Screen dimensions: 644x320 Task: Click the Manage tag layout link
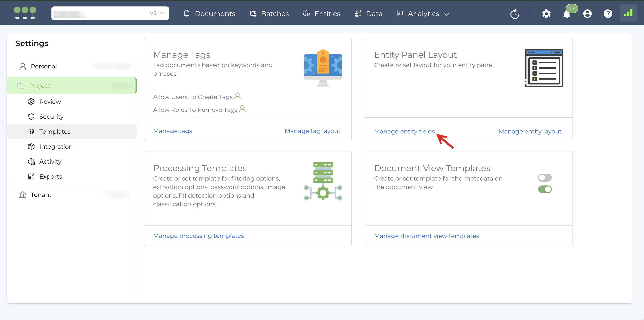pyautogui.click(x=312, y=131)
